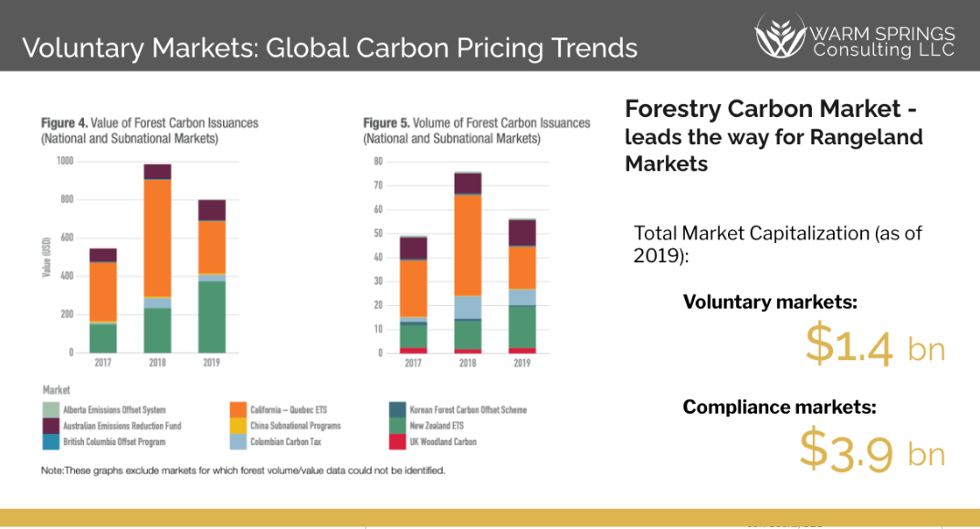Click the UK Woodland Carbon red swatch
The width and height of the screenshot is (980, 529).
(399, 442)
